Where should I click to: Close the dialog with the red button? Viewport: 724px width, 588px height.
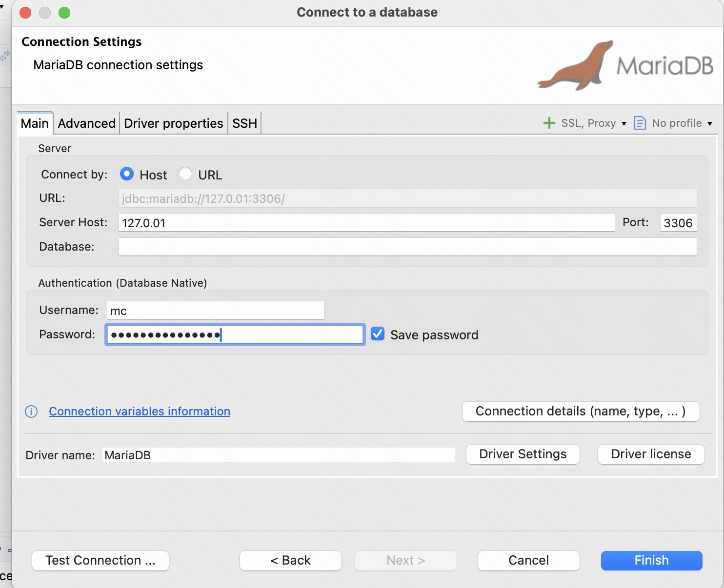25,13
